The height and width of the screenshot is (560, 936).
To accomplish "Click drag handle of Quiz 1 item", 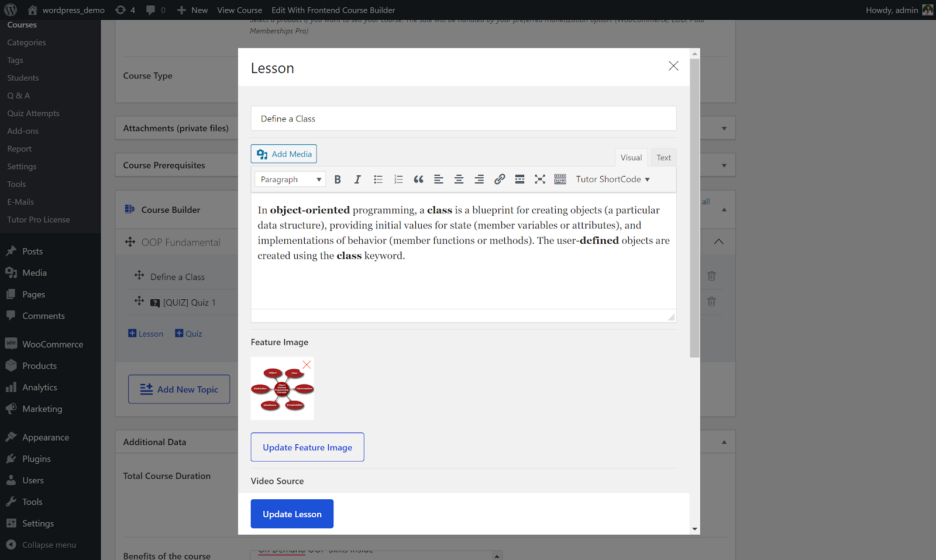I will (x=139, y=301).
